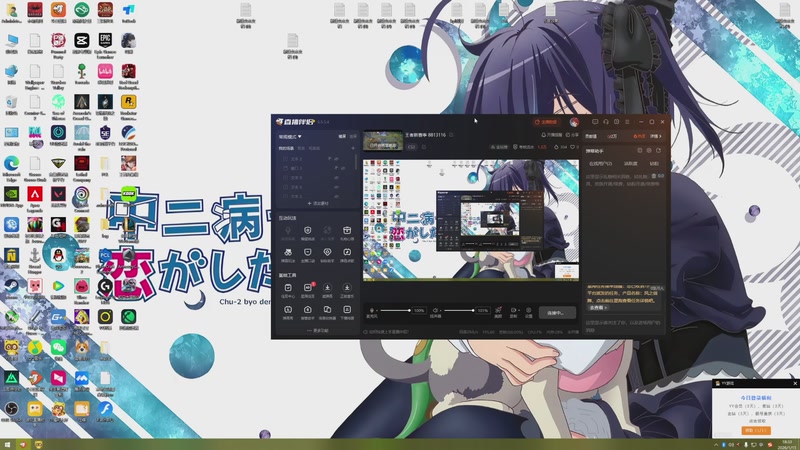Select the Recycle Bin desktop icon
The width and height of the screenshot is (800, 450).
tap(11, 106)
